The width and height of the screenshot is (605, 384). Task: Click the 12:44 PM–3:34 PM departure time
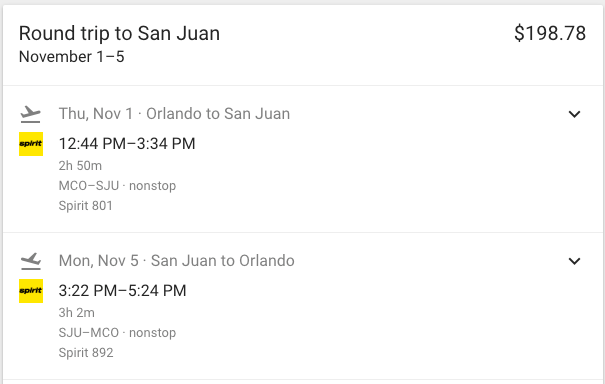coord(127,144)
